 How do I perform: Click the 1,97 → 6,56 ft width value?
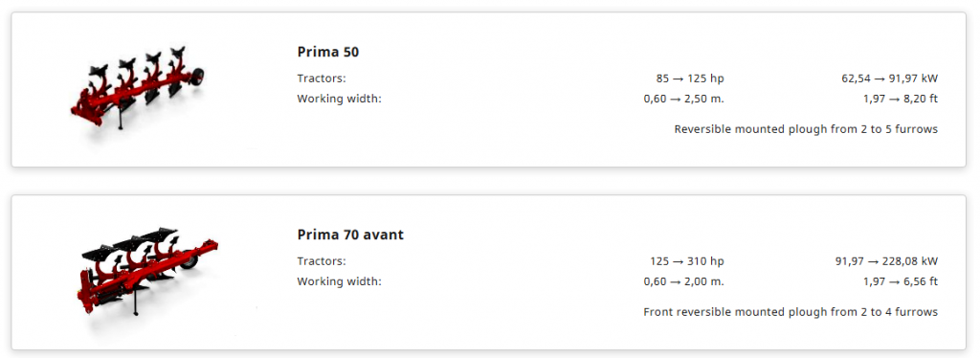[901, 281]
